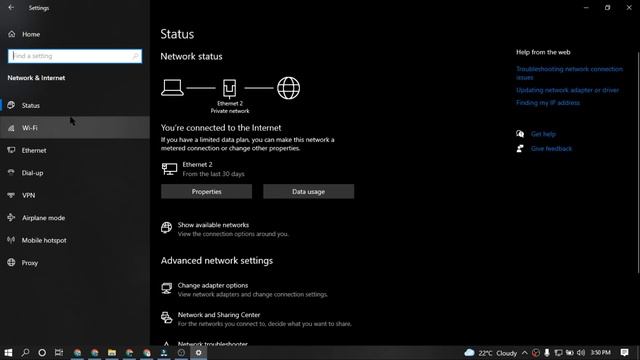Click the volume speaker tray icon
This screenshot has width=640, height=360.
[581, 353]
